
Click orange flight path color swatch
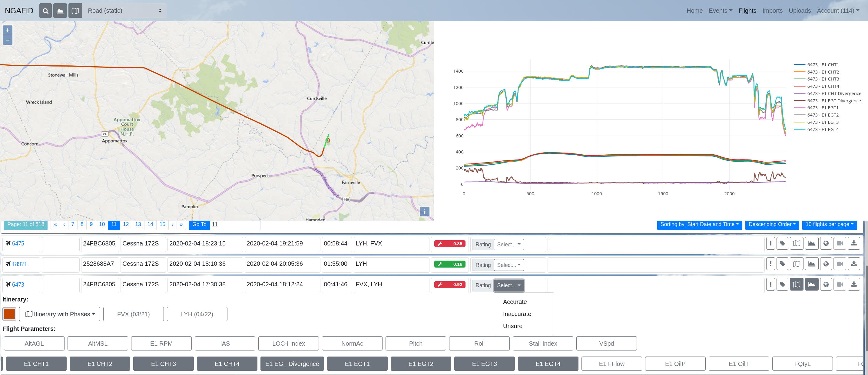coord(9,314)
